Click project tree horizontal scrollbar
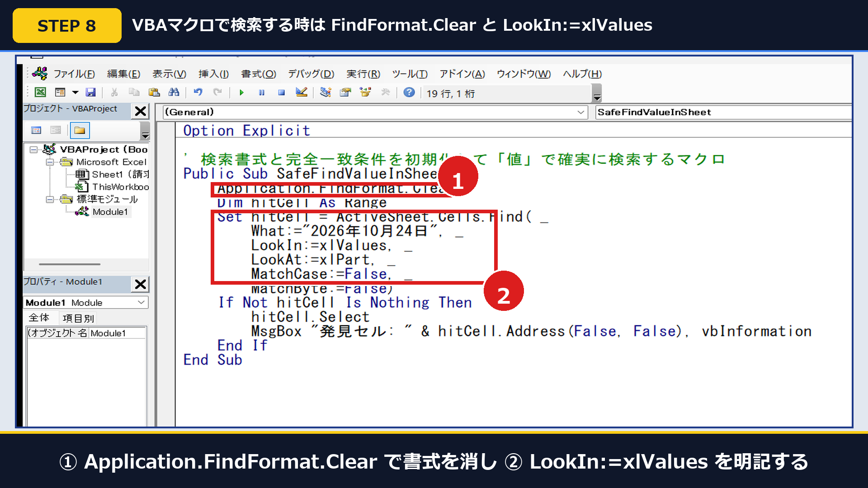 point(70,264)
